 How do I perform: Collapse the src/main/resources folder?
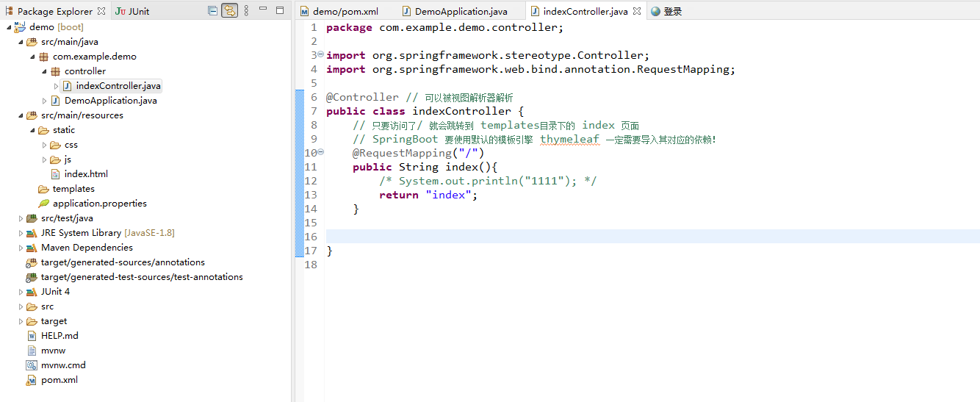[21, 115]
